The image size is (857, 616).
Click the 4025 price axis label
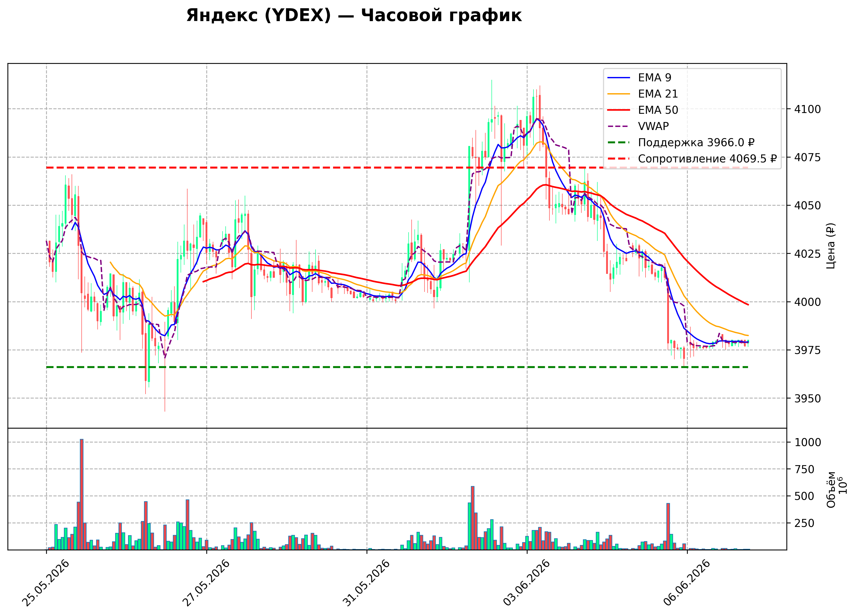click(808, 254)
